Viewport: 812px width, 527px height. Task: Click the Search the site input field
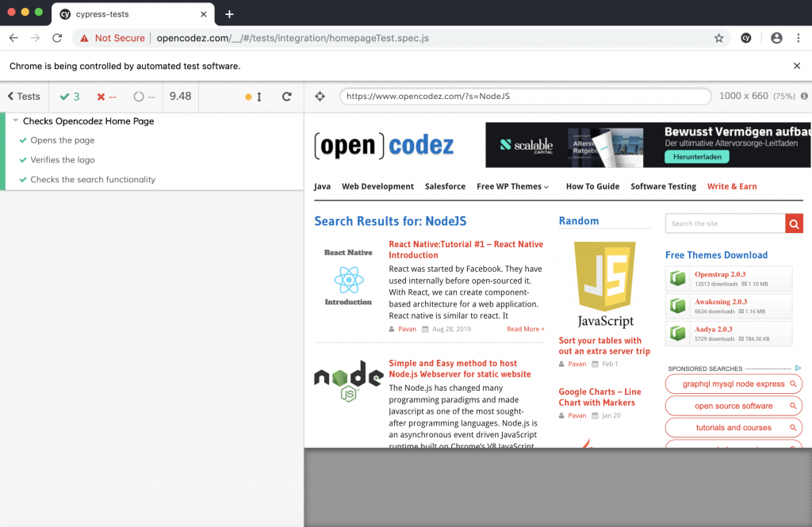[x=725, y=223]
